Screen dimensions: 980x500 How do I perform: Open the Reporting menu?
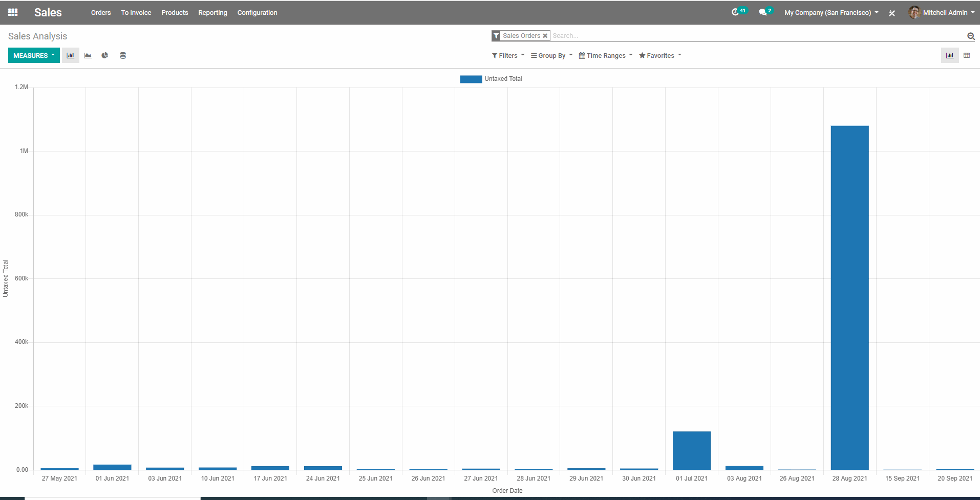click(x=212, y=12)
